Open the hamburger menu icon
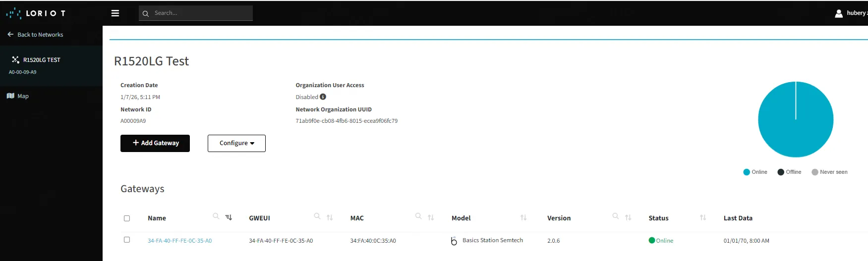Viewport: 868px width, 261px height. (115, 13)
